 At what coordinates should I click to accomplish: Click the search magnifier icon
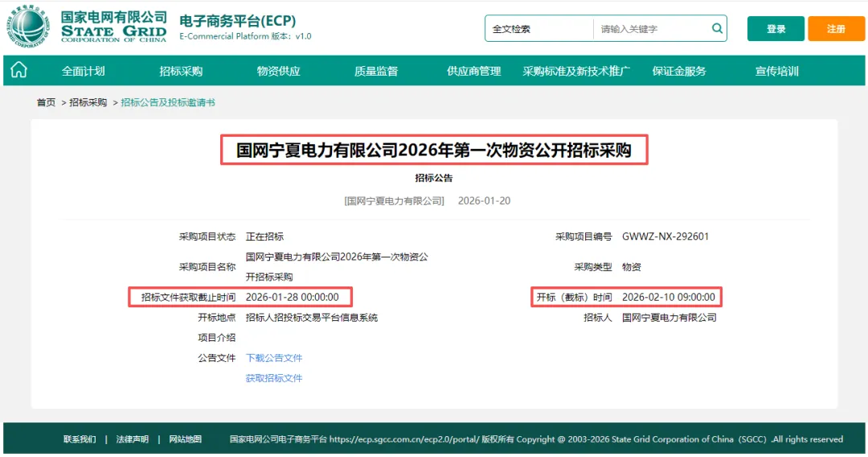717,28
